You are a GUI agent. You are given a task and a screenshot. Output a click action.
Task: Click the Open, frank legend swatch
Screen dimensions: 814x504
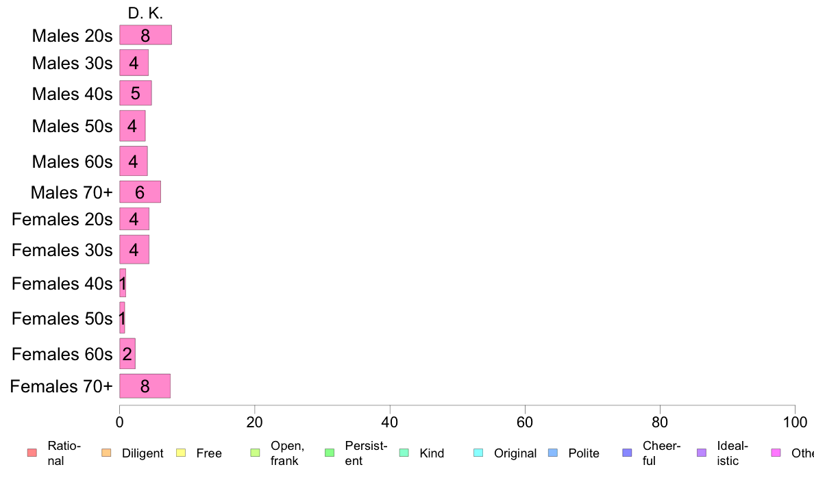255,453
